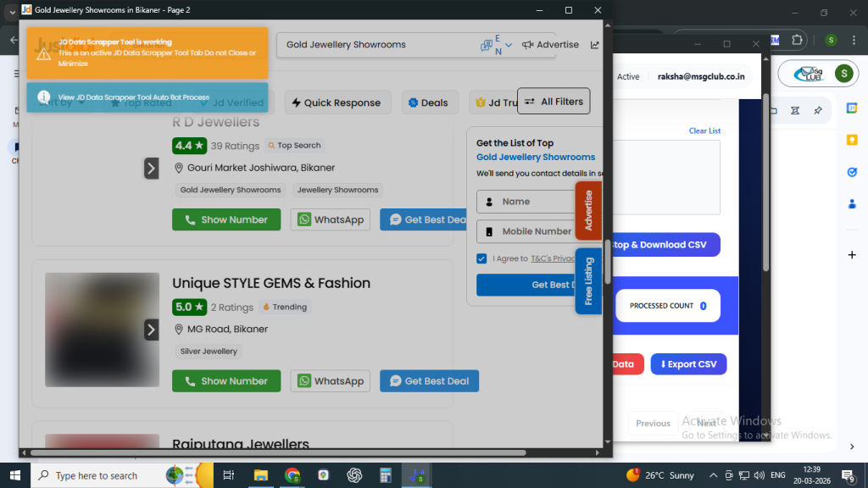Toggle the Quick Response filter chip
Image resolution: width=868 pixels, height=488 pixels.
[x=337, y=103]
